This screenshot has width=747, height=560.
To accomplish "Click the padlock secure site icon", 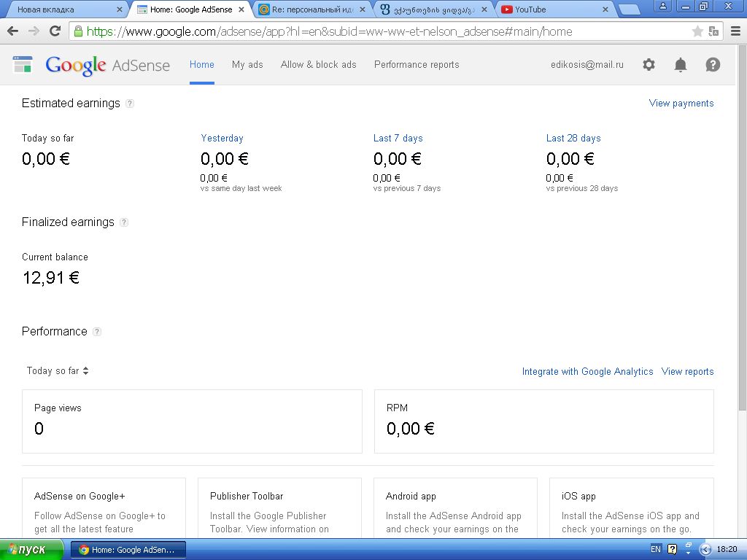I will pyautogui.click(x=78, y=31).
